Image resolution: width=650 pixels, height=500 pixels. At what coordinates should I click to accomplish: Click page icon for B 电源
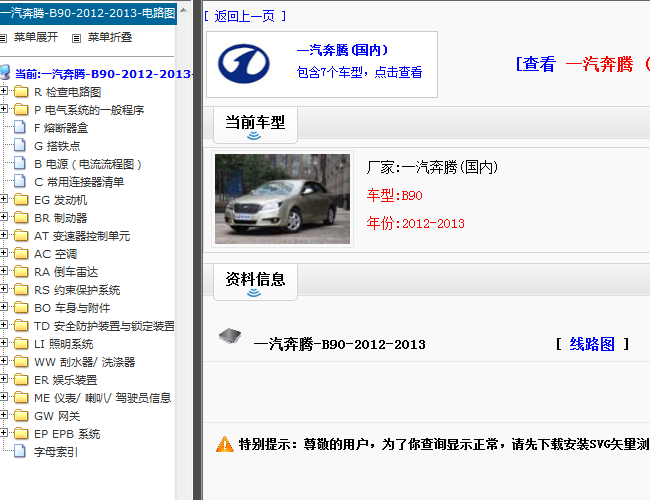click(20, 163)
